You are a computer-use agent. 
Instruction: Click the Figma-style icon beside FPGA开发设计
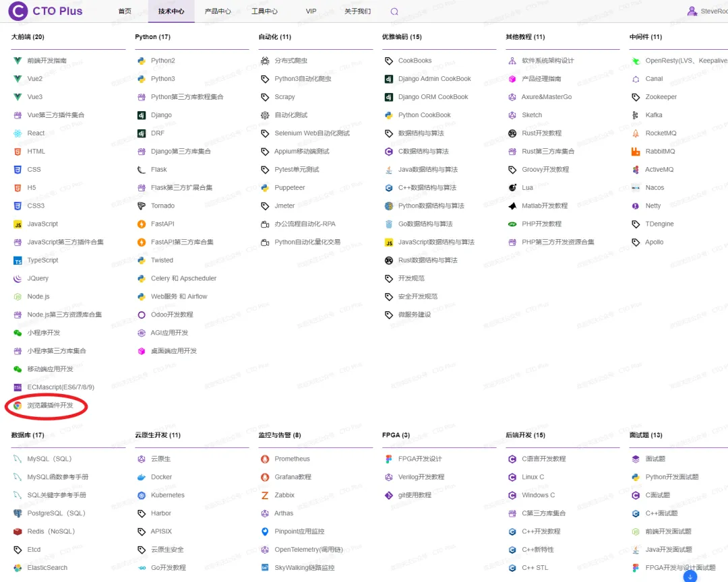389,459
